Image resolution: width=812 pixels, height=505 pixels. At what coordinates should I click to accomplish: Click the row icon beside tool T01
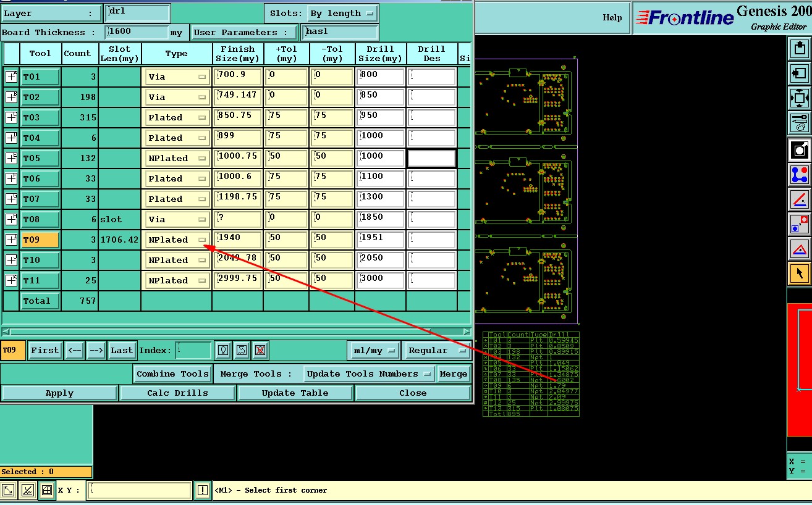(x=11, y=77)
